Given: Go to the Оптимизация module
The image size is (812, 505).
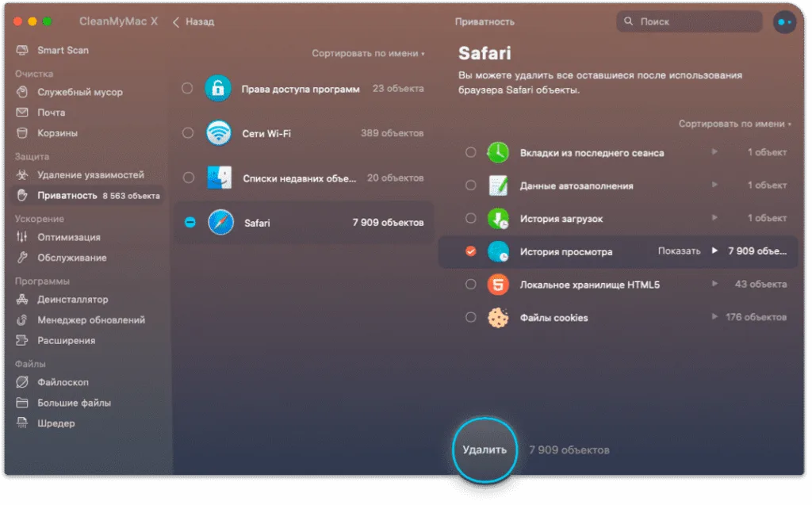Looking at the screenshot, I should pyautogui.click(x=69, y=237).
